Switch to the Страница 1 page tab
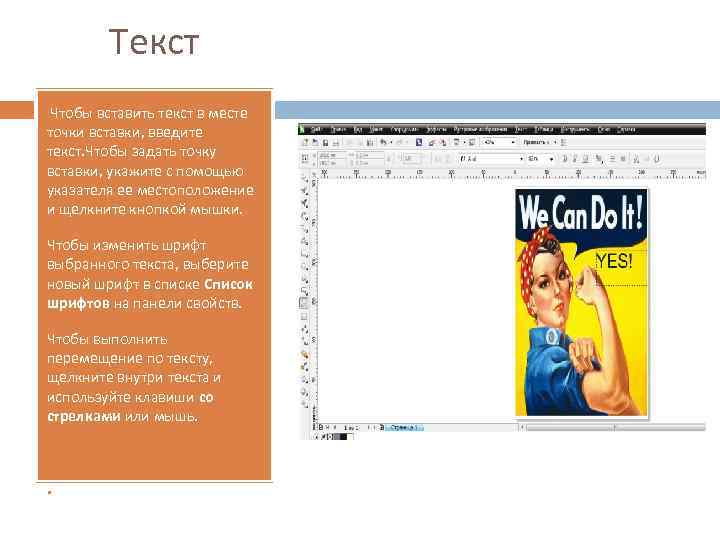 click(405, 428)
